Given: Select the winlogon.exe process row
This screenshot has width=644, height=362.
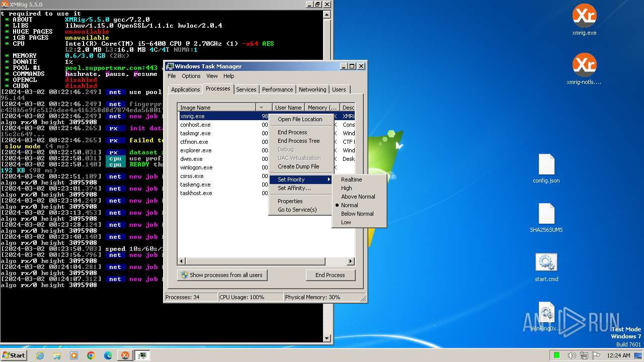Looking at the screenshot, I should tap(223, 167).
